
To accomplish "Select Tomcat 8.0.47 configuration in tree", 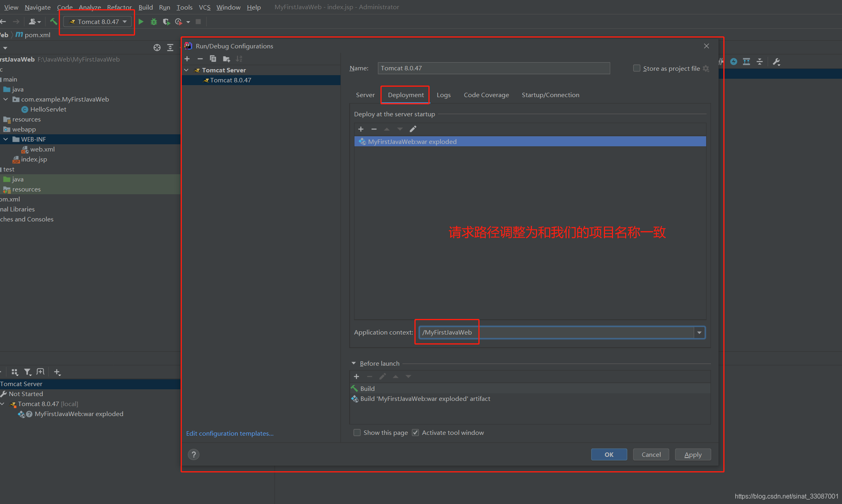I will click(x=261, y=80).
